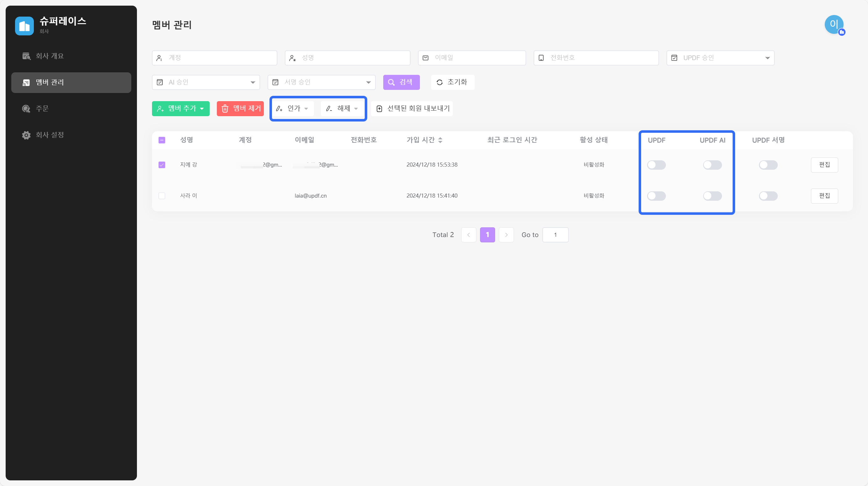Click the refresh icon on 초기화
The width and height of the screenshot is (868, 486).
coord(439,82)
